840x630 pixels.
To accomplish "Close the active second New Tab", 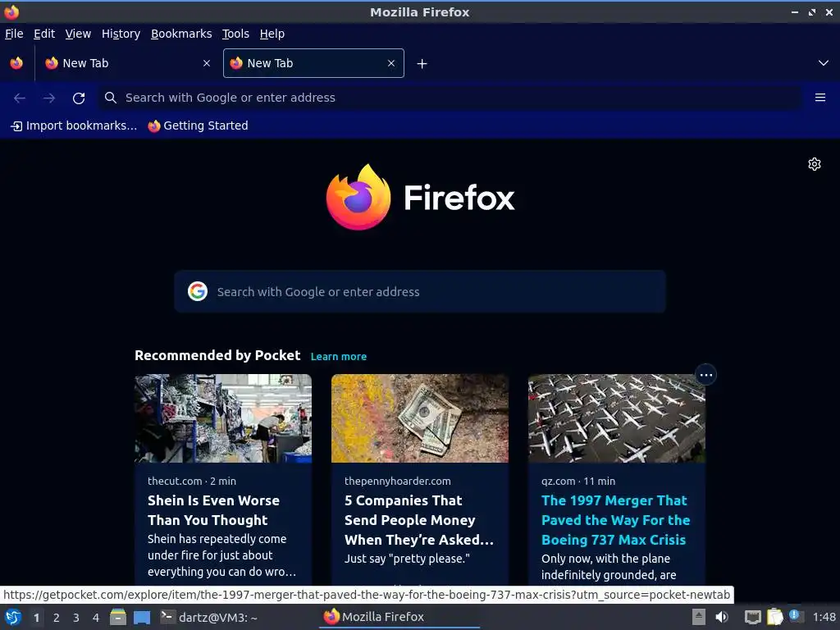I will 391,63.
